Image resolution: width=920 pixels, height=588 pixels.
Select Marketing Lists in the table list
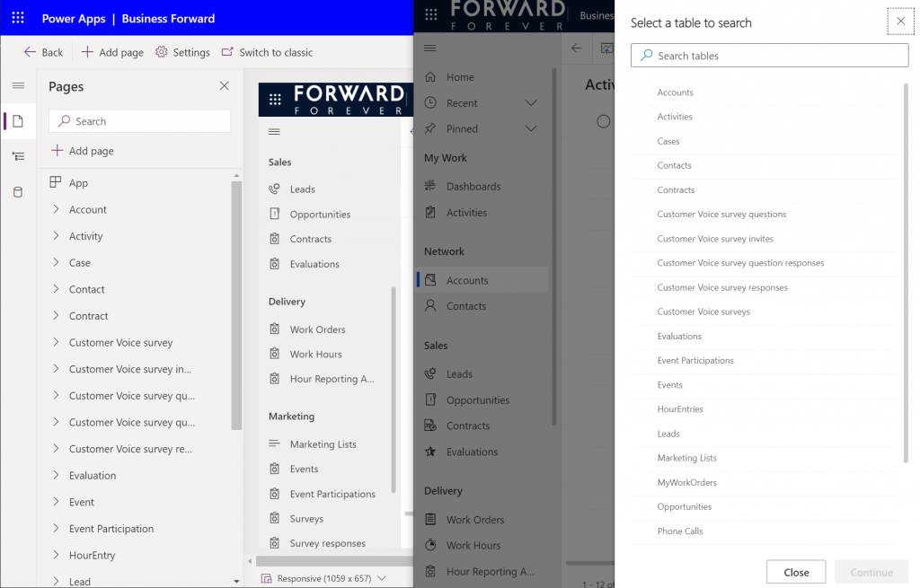click(x=765, y=458)
